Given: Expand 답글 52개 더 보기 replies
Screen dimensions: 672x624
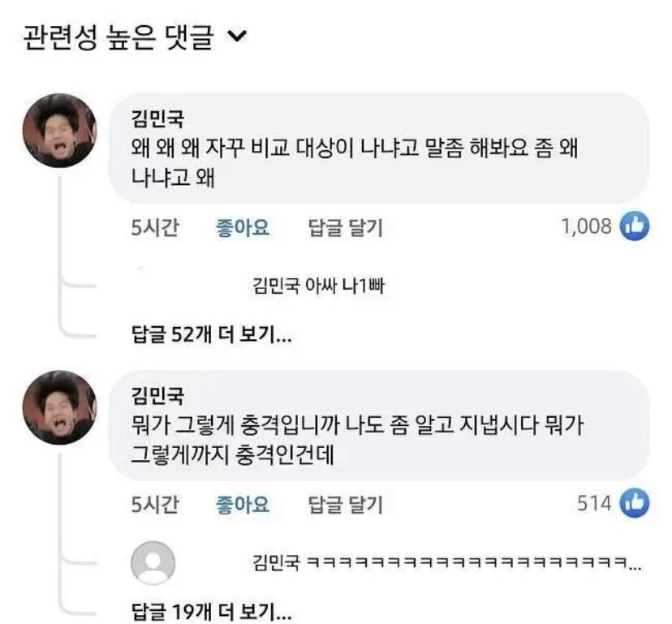Looking at the screenshot, I should [211, 334].
